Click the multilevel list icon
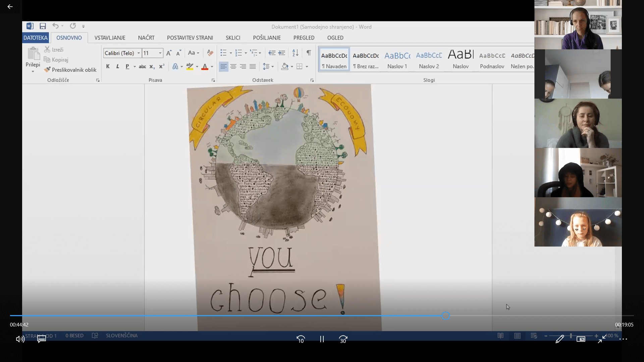The height and width of the screenshot is (362, 644). tap(254, 53)
